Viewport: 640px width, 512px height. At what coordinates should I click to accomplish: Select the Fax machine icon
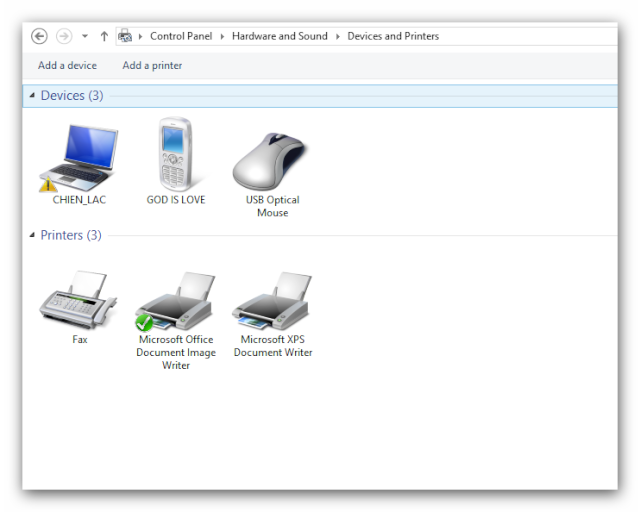click(x=78, y=300)
